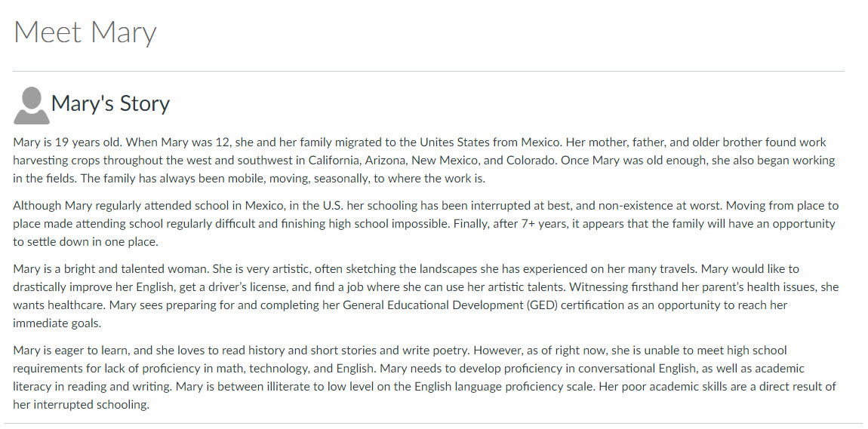Click the horizontal divider line below the title
The image size is (868, 429).
coord(429,72)
